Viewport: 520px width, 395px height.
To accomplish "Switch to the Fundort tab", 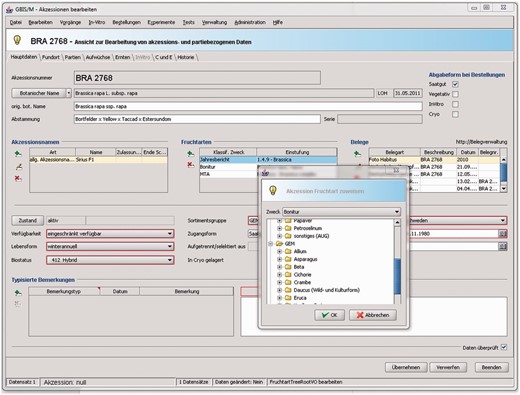I will coord(51,57).
